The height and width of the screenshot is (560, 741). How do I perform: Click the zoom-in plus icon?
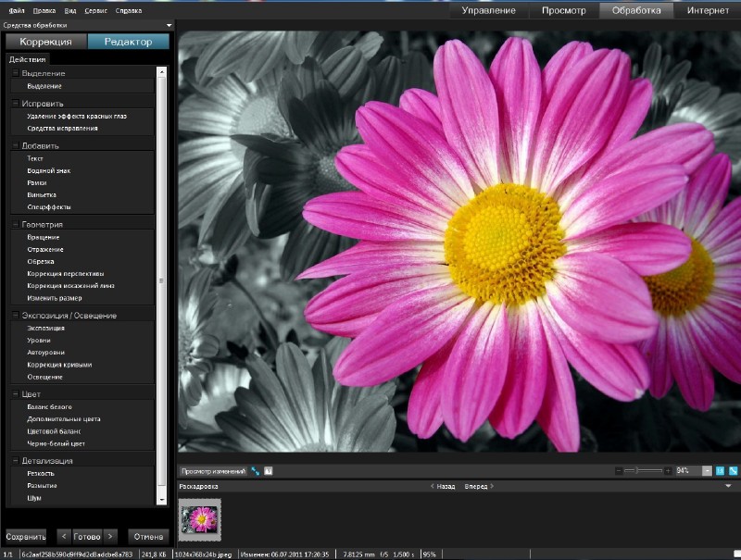pyautogui.click(x=668, y=470)
